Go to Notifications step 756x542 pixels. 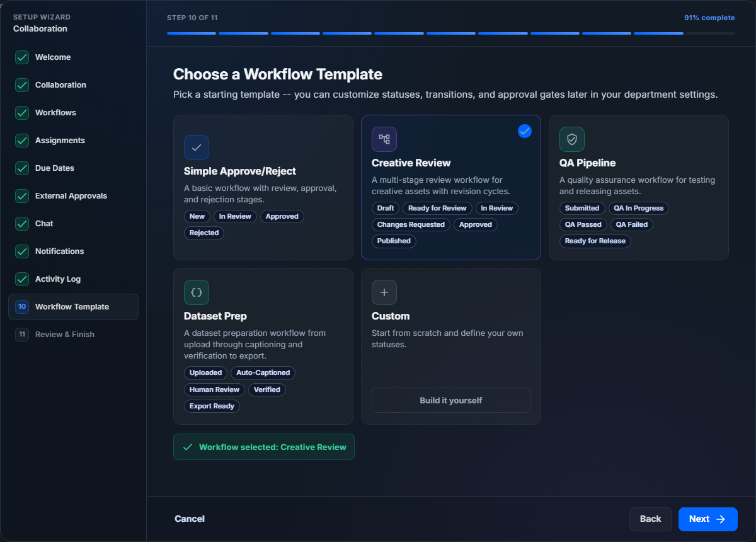[73, 251]
